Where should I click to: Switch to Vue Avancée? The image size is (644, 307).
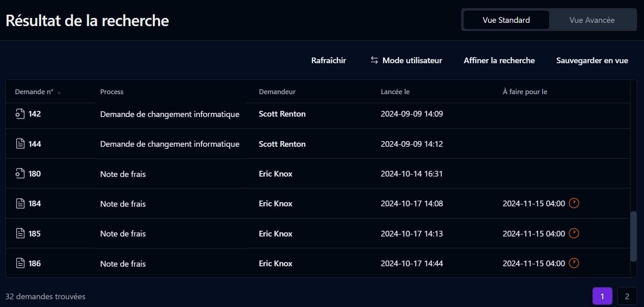point(592,20)
